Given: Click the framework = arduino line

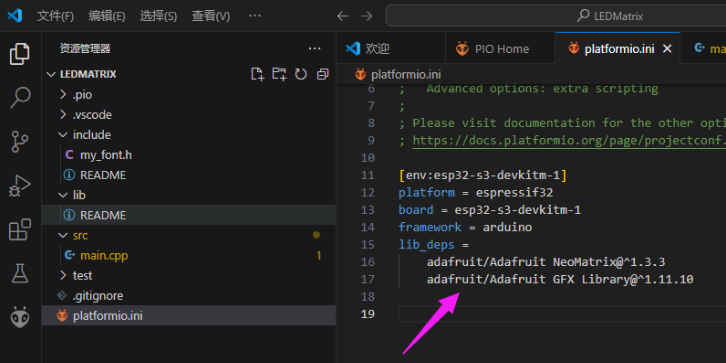Looking at the screenshot, I should coord(465,227).
